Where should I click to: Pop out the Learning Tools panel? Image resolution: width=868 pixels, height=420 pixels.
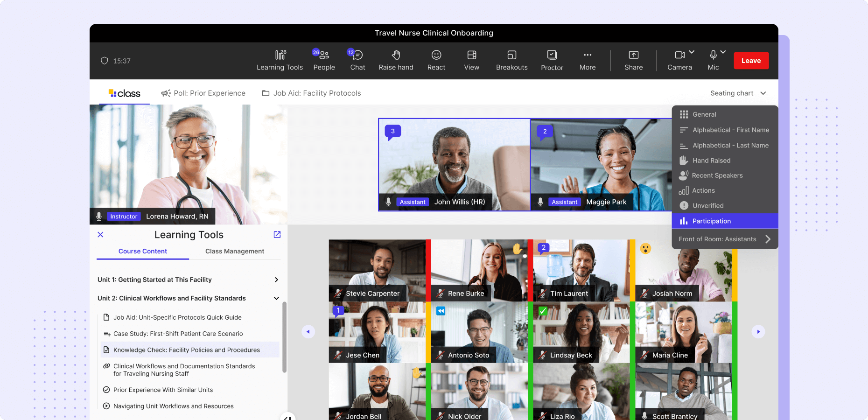click(x=277, y=235)
